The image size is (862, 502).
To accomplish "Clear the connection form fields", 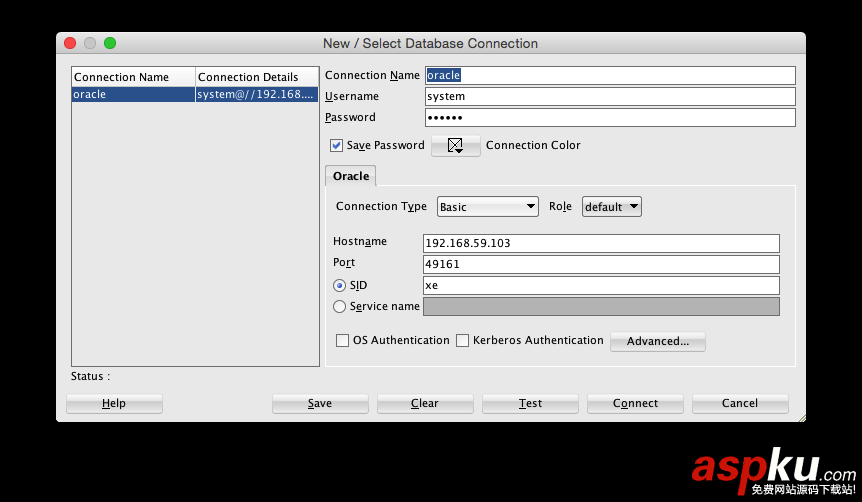I will point(425,403).
